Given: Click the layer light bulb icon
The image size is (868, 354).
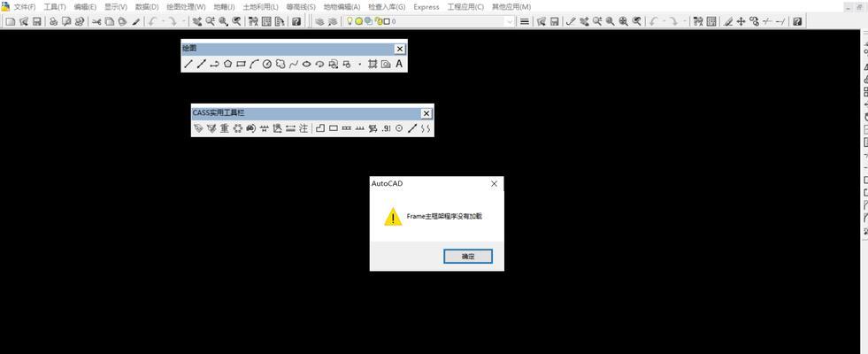Looking at the screenshot, I should tap(350, 21).
